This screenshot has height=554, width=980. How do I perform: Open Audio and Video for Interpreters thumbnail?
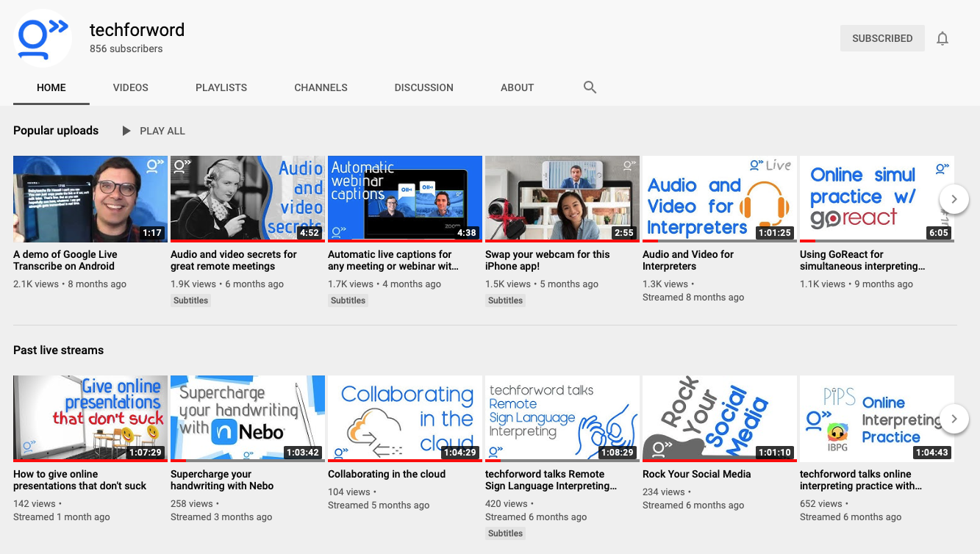pos(720,199)
